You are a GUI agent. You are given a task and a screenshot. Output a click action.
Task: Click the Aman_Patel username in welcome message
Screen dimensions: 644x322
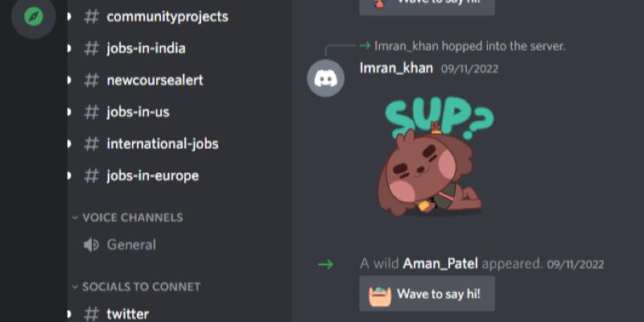440,264
